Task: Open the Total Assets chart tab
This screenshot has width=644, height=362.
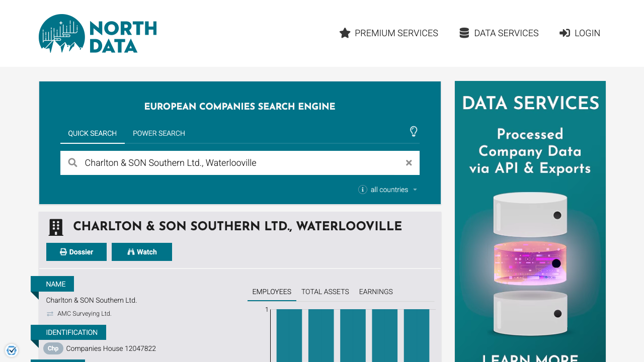Action: coord(325,292)
